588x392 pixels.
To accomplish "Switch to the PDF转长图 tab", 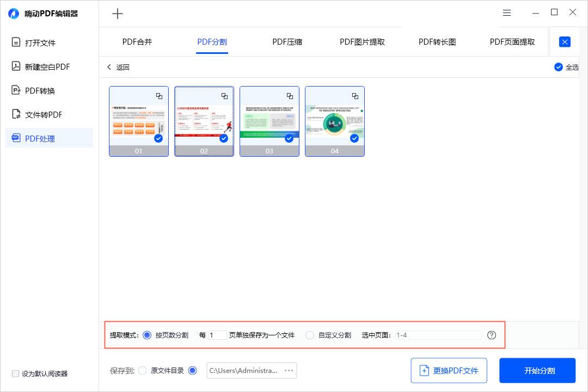I will (437, 41).
